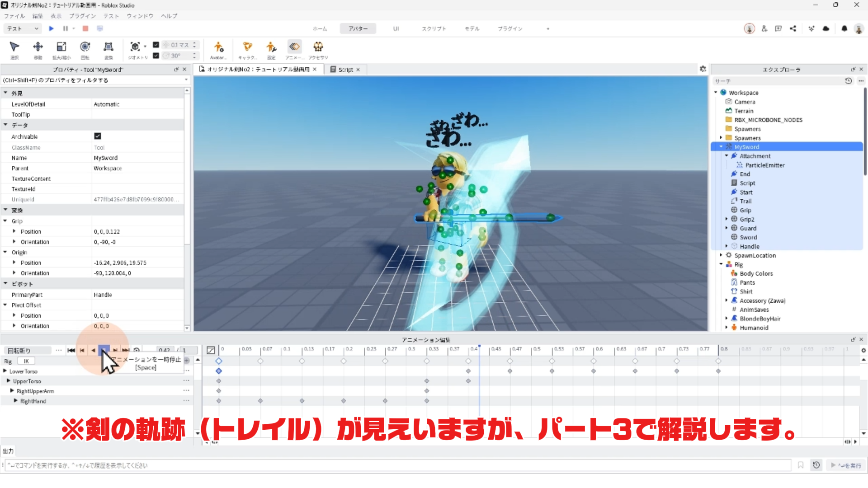
Task: Open the Accessory tool
Action: (x=318, y=47)
